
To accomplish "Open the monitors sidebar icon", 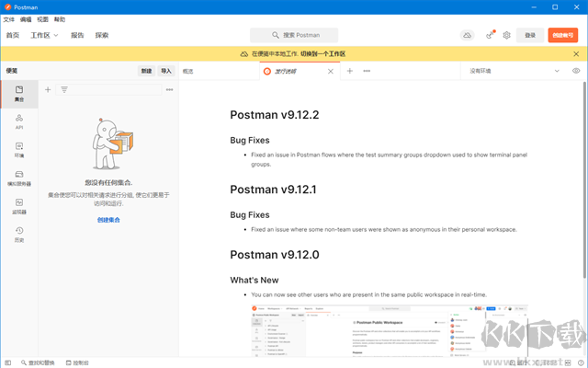I will coord(19,206).
